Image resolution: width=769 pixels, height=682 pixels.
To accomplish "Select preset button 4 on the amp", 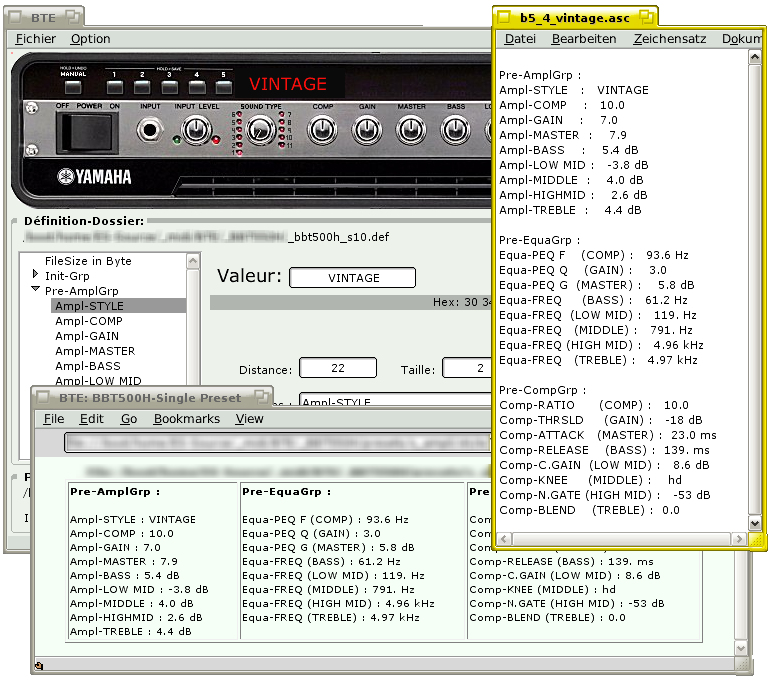I will (197, 87).
